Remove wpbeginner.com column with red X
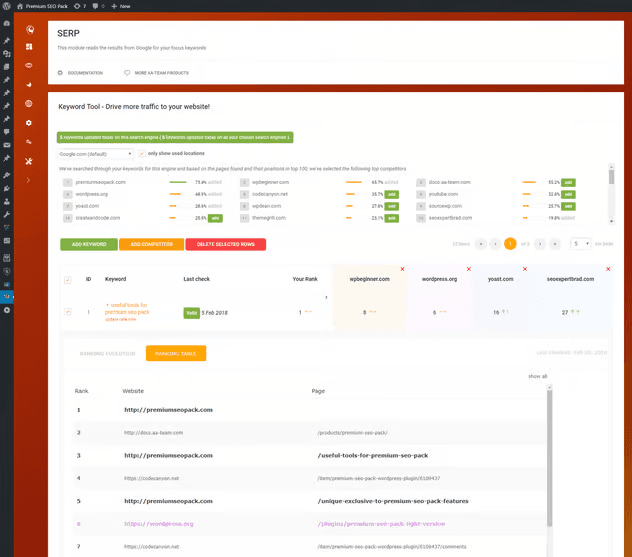The height and width of the screenshot is (557, 632). tap(402, 269)
